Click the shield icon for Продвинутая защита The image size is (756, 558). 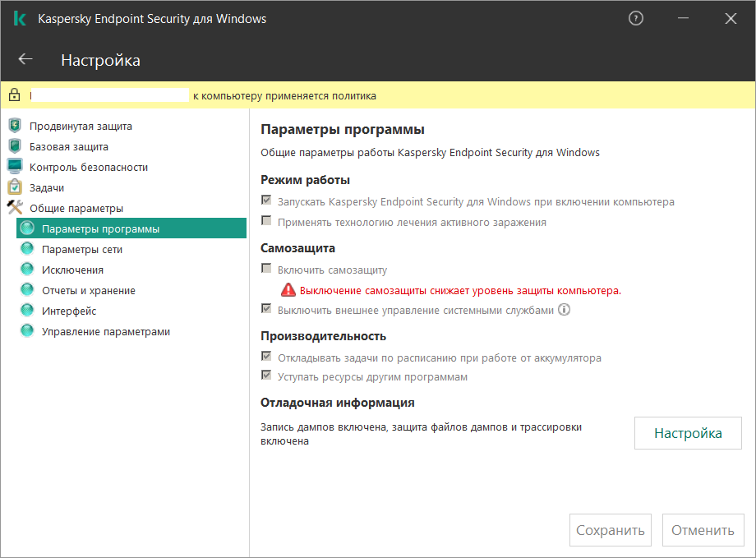point(14,127)
